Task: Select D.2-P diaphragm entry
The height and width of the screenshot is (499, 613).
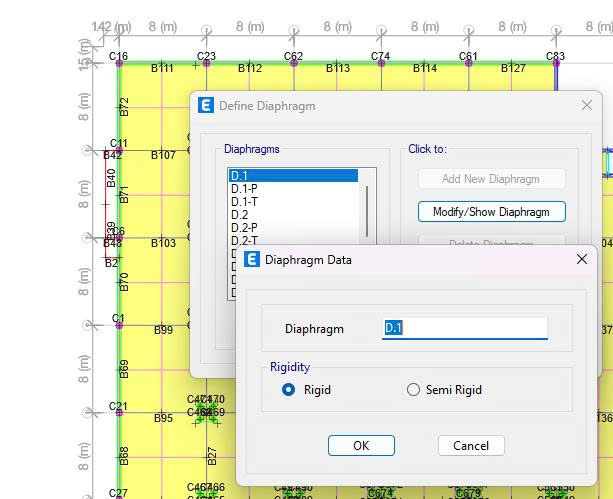Action: [245, 228]
